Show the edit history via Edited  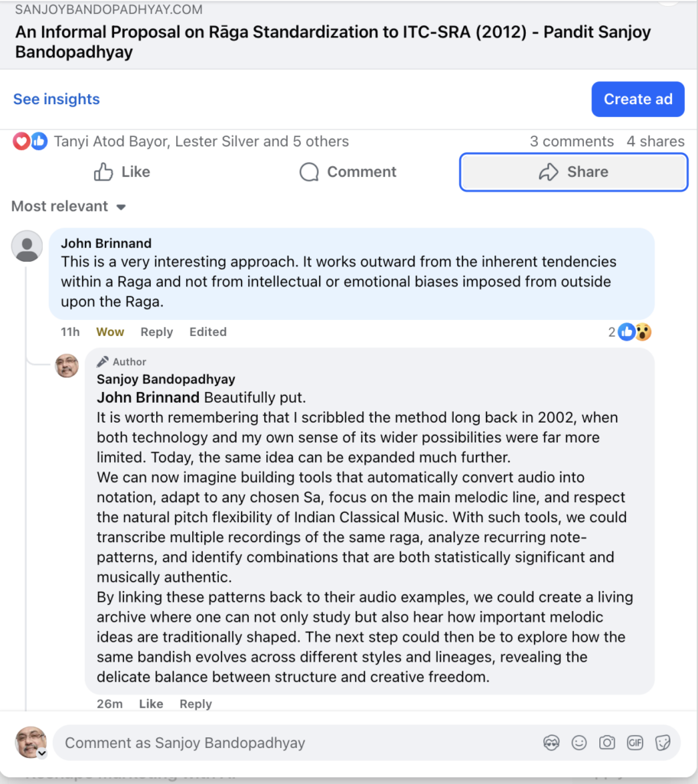pos(208,332)
